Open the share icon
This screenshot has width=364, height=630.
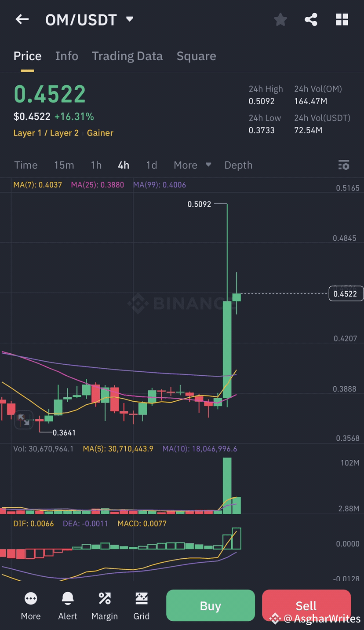311,19
